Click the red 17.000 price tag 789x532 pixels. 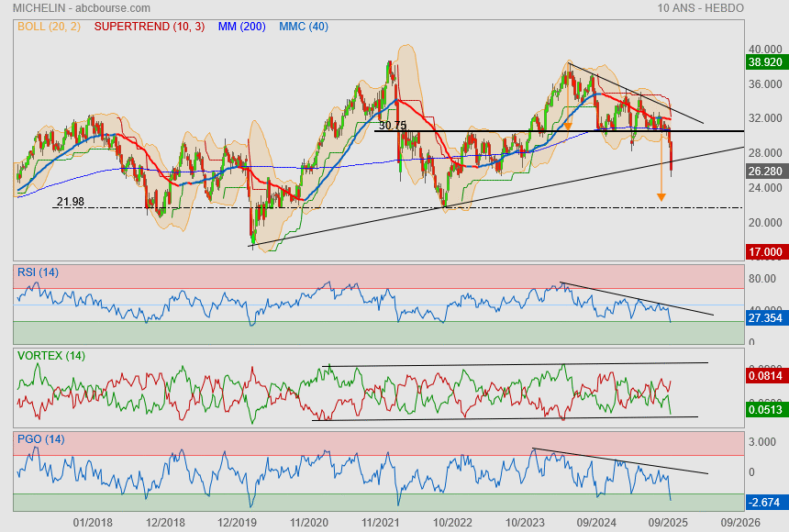pos(764,251)
